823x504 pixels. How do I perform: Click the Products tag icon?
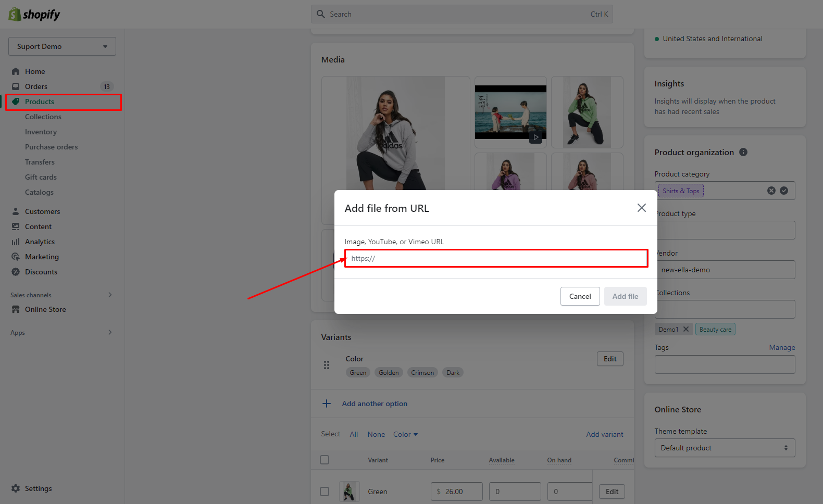point(16,102)
